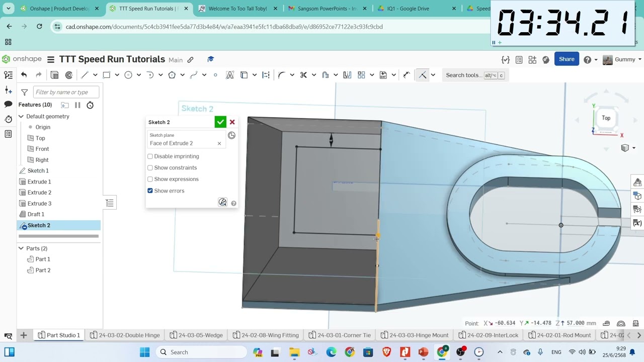This screenshot has width=644, height=362.
Task: Open the Windows Start menu
Action: click(144, 352)
